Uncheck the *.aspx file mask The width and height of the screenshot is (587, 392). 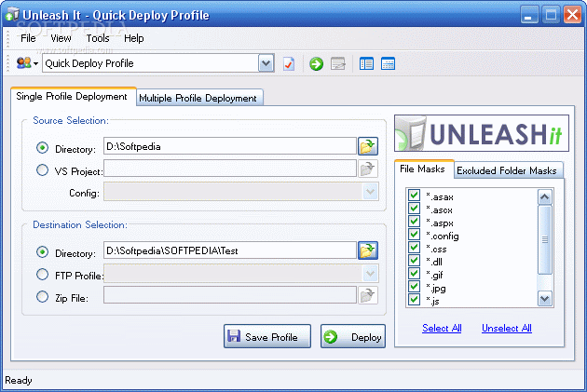(x=414, y=222)
